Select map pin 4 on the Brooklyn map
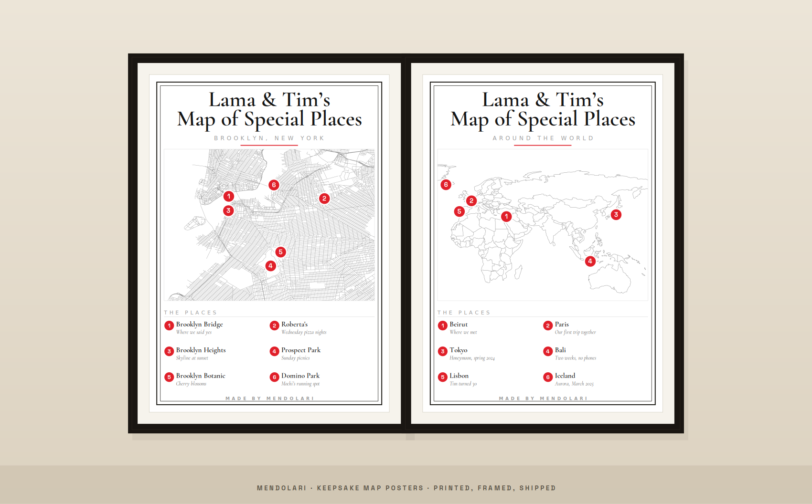This screenshot has width=812, height=504. click(x=271, y=266)
